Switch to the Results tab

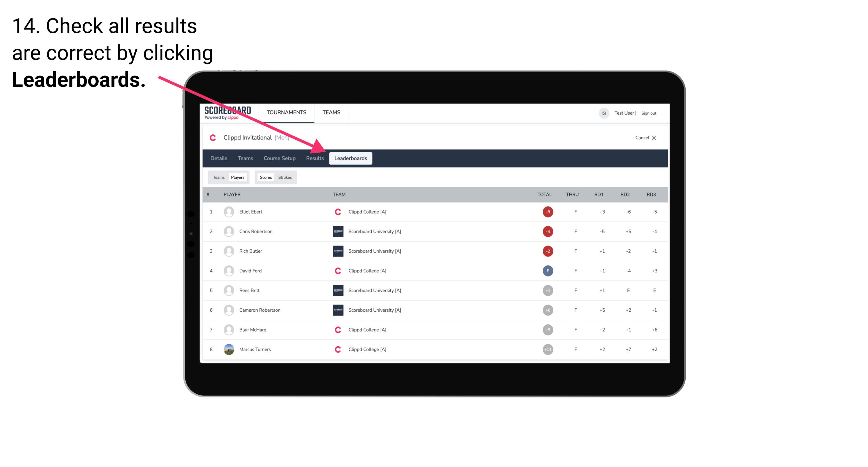[x=314, y=158]
